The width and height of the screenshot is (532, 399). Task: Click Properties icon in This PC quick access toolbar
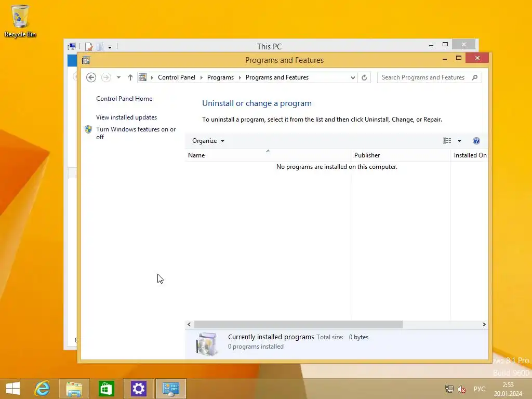coord(88,46)
